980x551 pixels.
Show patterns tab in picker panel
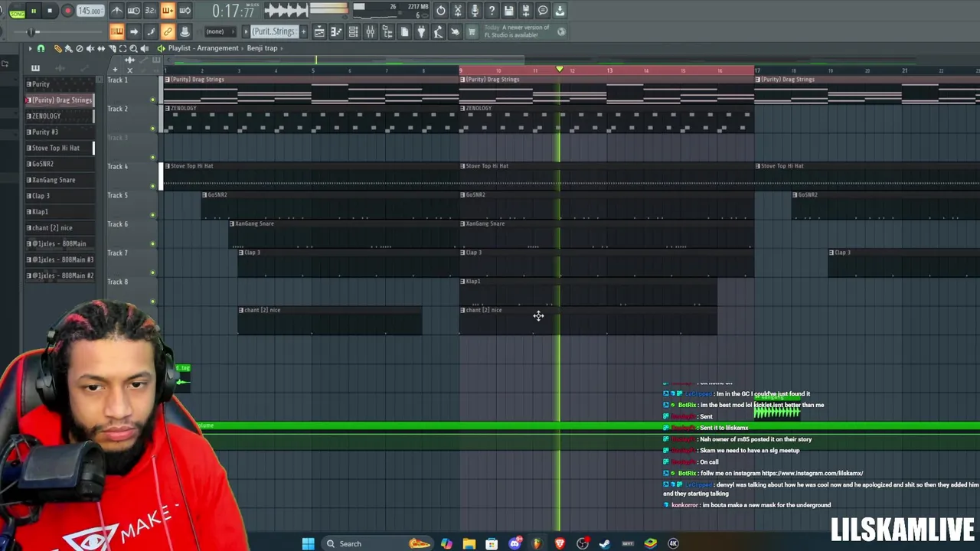coord(35,69)
